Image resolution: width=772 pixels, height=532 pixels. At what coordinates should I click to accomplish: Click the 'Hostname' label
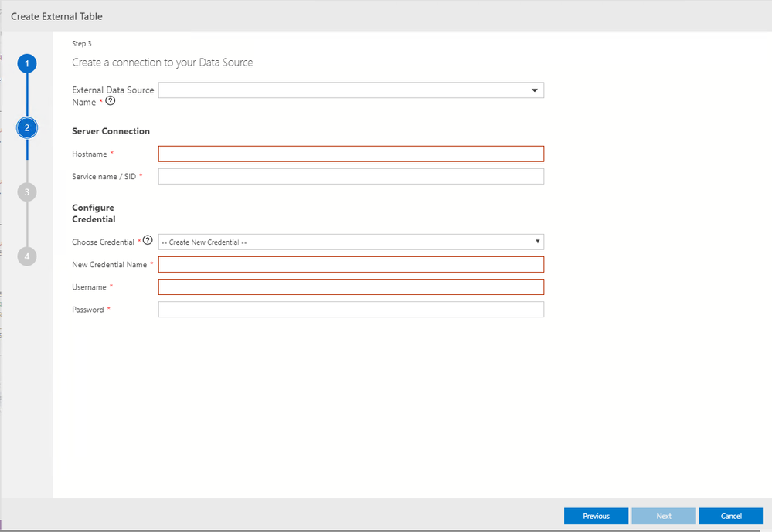point(89,154)
